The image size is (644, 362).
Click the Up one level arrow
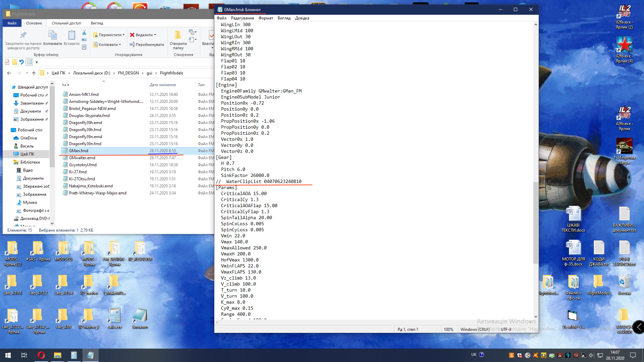click(x=34, y=73)
